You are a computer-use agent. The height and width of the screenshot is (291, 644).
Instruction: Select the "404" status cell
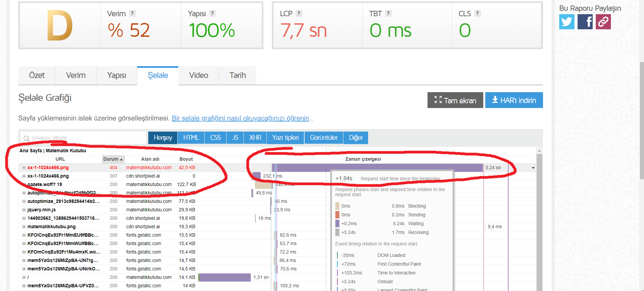(x=113, y=168)
